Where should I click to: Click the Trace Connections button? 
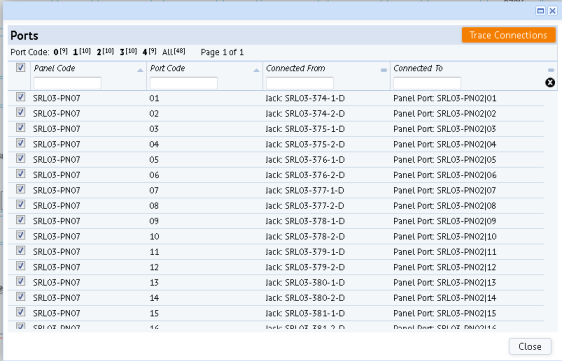[508, 35]
